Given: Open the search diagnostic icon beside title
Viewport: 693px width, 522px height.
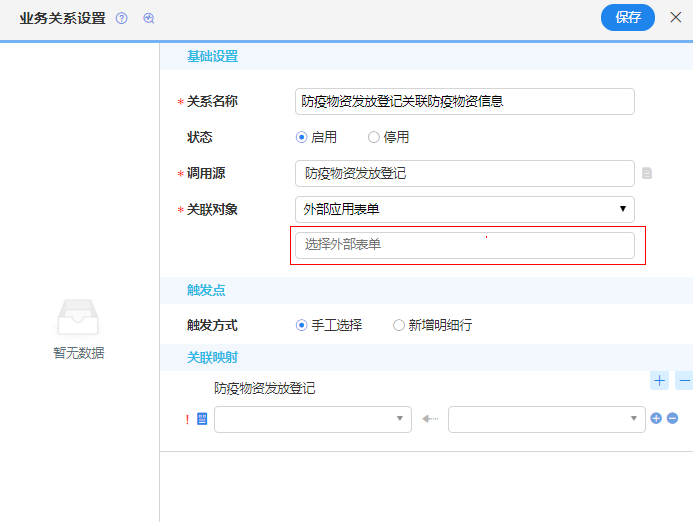Looking at the screenshot, I should click(149, 18).
